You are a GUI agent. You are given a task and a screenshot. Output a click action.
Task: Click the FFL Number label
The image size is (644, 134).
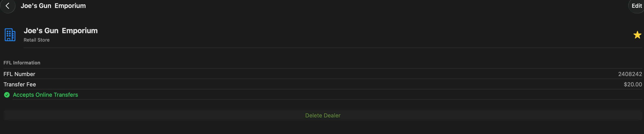tap(19, 74)
